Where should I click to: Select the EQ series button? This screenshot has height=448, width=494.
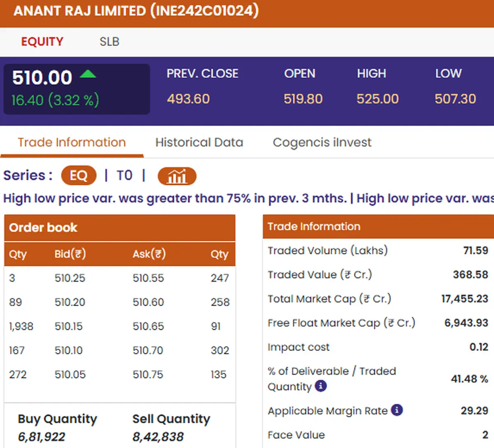[x=79, y=176]
